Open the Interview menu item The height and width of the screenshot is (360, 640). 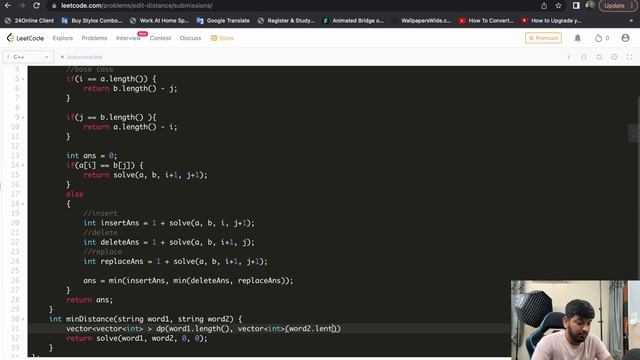[128, 38]
